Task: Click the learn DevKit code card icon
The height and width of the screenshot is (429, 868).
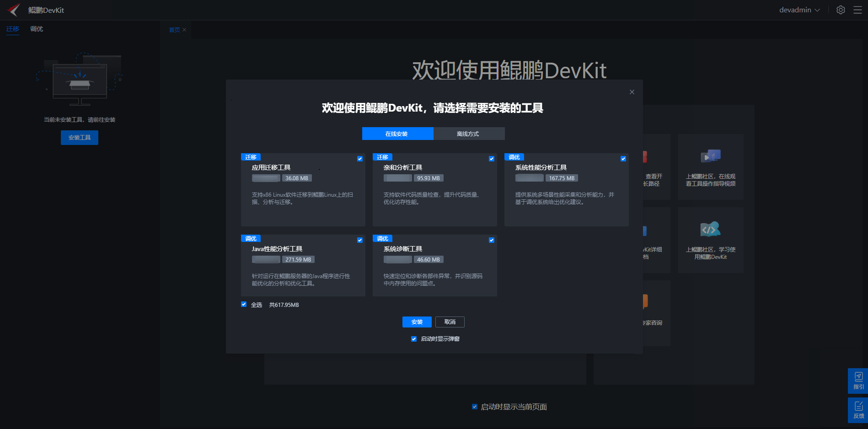Action: pyautogui.click(x=710, y=229)
